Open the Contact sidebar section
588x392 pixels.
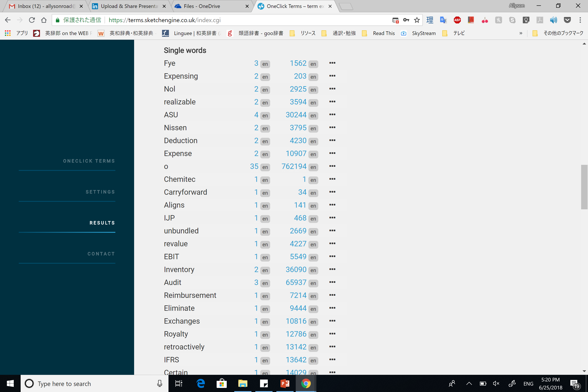(x=101, y=254)
